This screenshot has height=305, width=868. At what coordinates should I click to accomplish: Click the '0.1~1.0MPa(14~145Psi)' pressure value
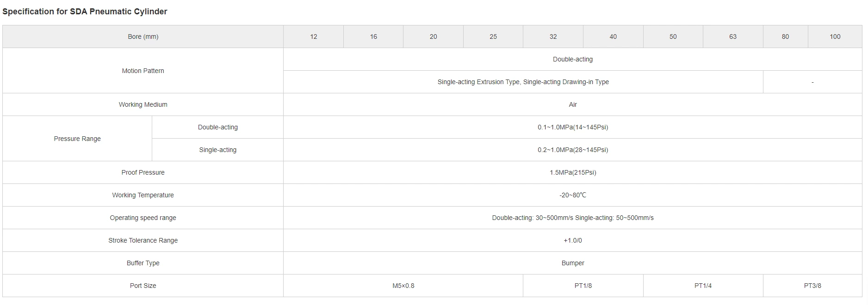click(572, 127)
